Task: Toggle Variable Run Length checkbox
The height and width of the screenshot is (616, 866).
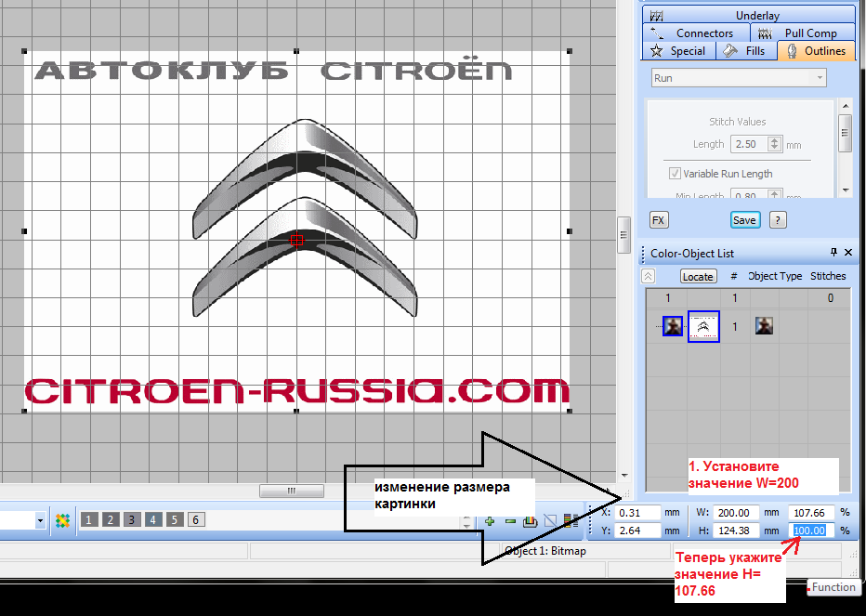Action: click(675, 174)
